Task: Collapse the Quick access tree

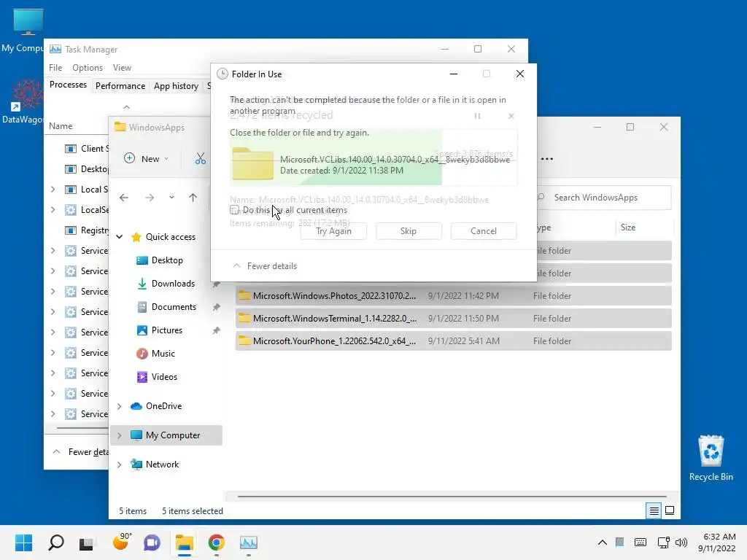Action: tap(120, 237)
